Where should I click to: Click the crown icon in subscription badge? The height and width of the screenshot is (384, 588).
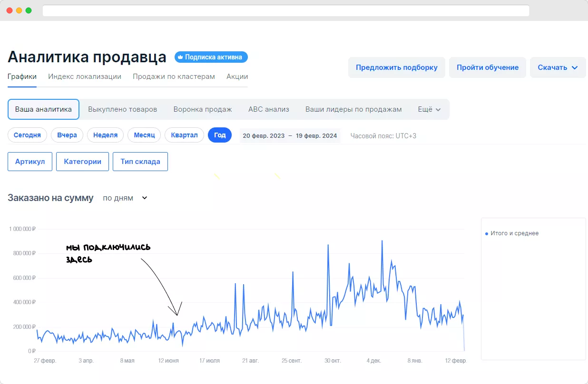click(180, 57)
